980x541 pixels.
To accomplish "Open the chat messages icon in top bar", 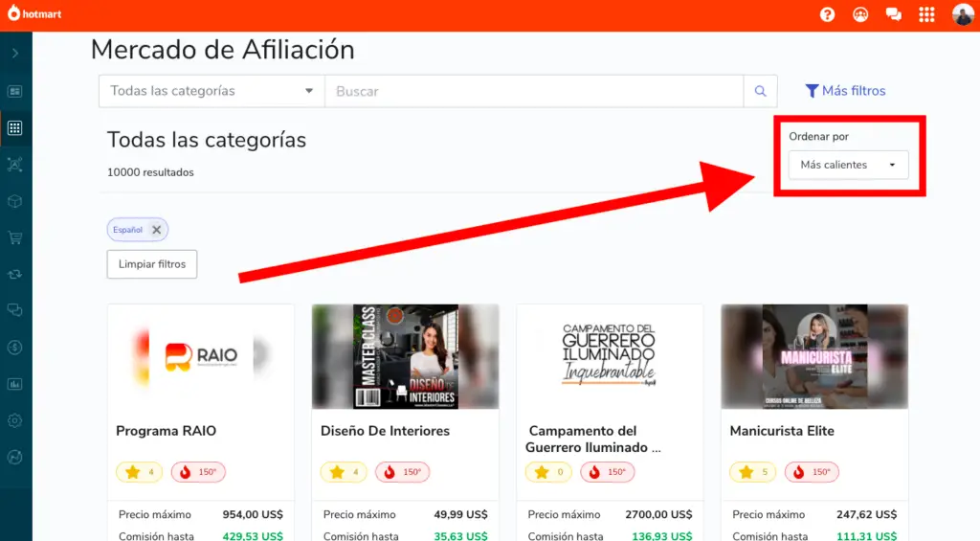I will (x=894, y=14).
